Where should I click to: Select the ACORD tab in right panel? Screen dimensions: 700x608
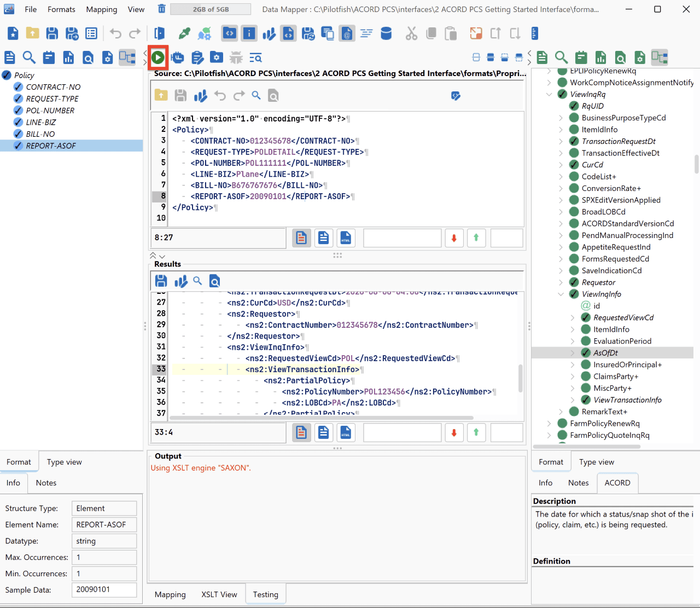617,483
